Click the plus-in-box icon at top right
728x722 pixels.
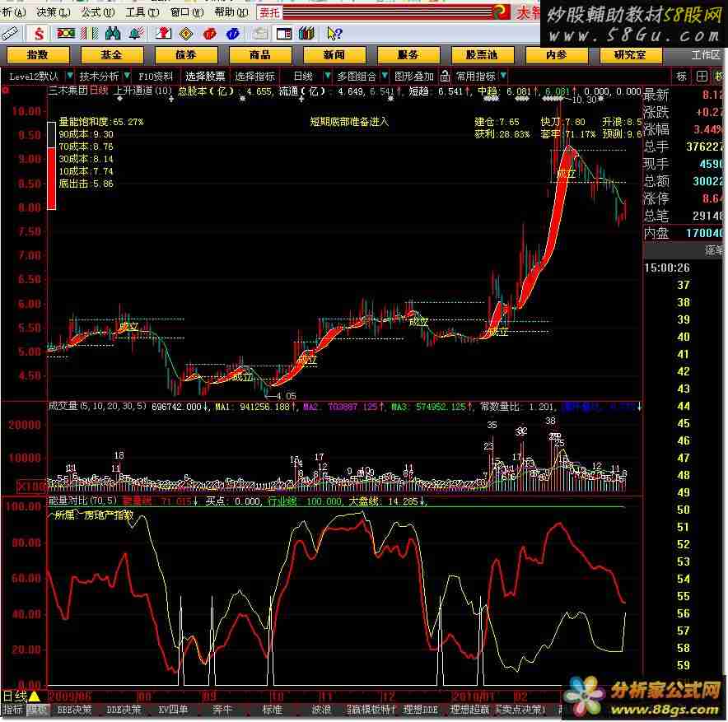click(x=702, y=76)
